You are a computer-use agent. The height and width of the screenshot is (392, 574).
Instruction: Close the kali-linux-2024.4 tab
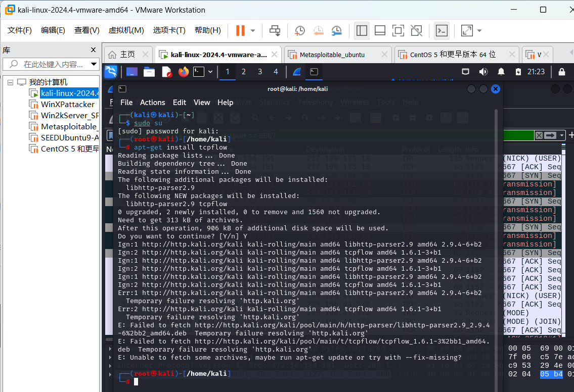click(274, 55)
